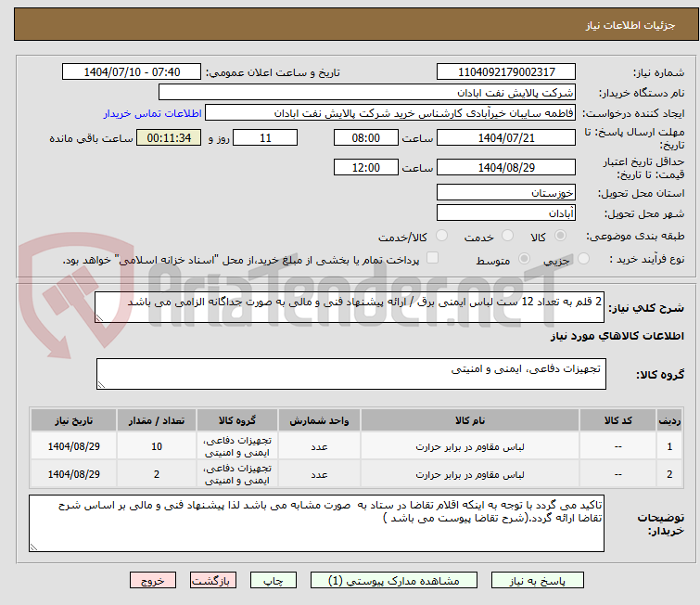Click item name in row 1
The image size is (700, 605).
pyautogui.click(x=470, y=446)
